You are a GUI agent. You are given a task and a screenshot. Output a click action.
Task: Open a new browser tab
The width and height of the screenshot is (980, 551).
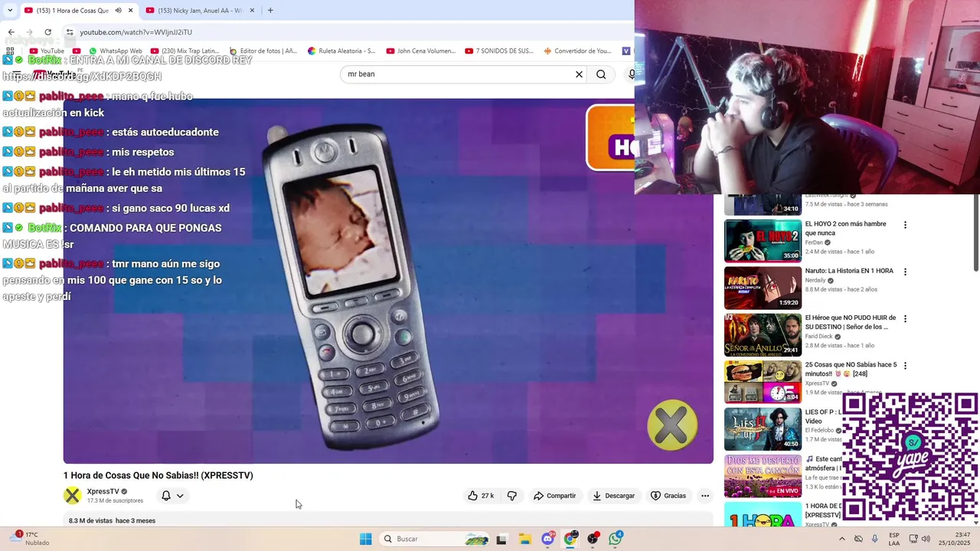270,10
